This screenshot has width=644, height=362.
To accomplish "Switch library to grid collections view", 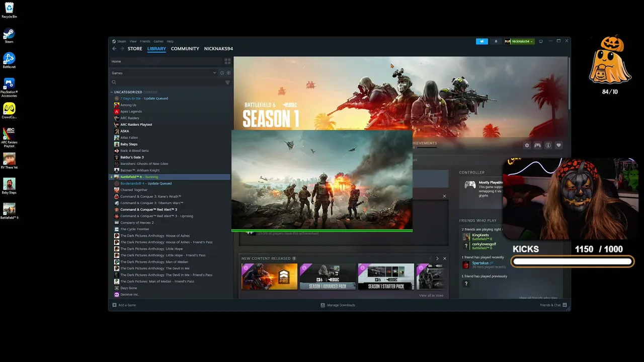I will tap(227, 61).
